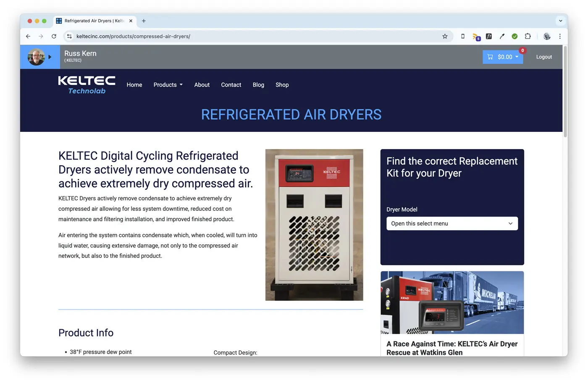Navigate to the Contact page

(x=231, y=85)
